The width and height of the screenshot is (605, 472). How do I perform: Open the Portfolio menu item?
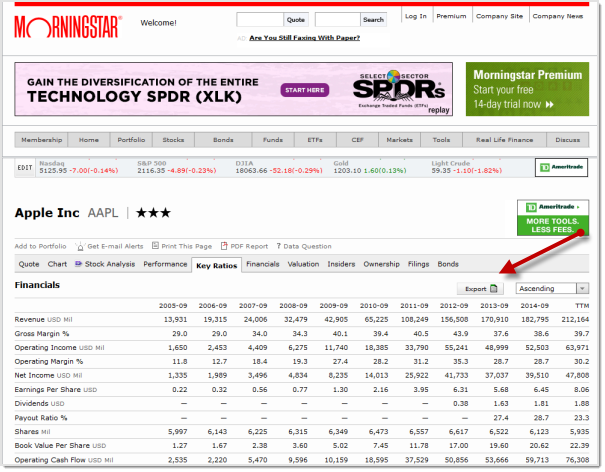[x=131, y=140]
